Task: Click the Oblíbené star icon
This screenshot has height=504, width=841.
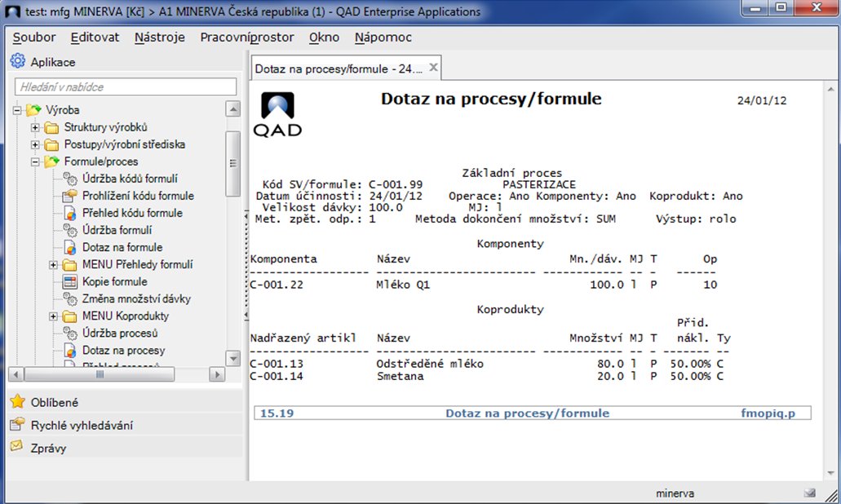Action: tap(18, 401)
